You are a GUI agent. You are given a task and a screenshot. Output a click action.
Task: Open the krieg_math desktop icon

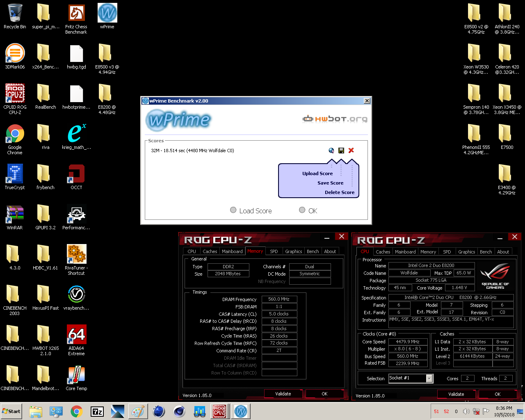[x=76, y=137]
